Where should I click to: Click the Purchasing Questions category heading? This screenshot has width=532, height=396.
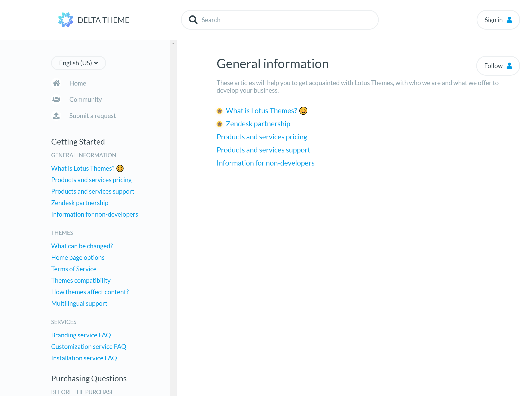89,379
